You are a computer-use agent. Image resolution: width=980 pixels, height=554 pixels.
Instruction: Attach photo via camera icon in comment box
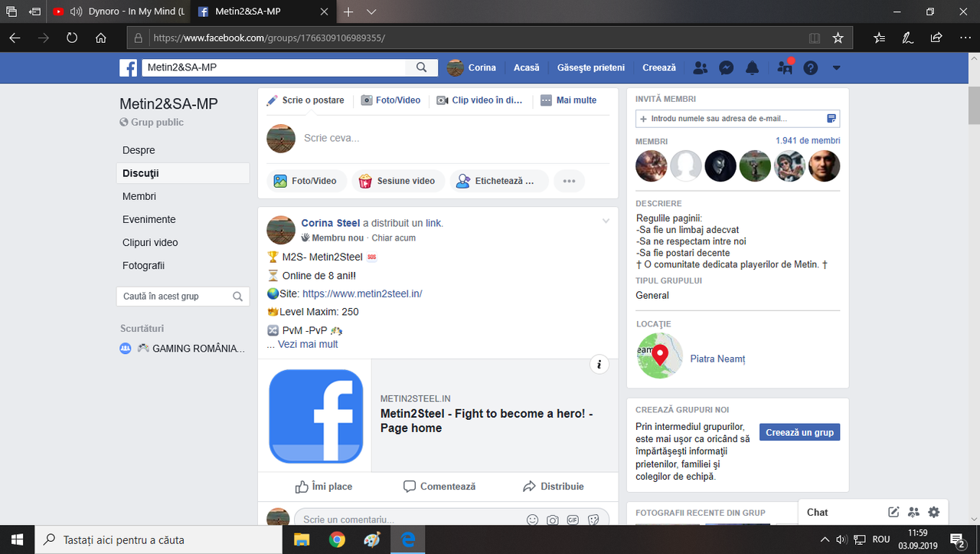552,520
